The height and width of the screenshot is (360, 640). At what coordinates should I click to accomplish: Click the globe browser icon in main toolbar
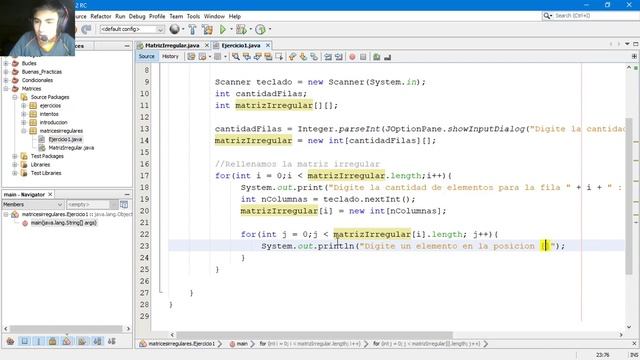(x=175, y=29)
